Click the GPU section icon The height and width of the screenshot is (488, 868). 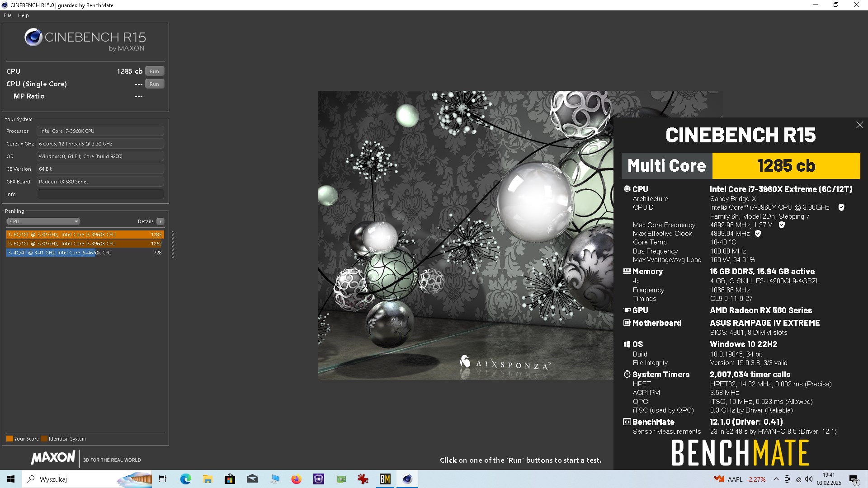(x=627, y=310)
